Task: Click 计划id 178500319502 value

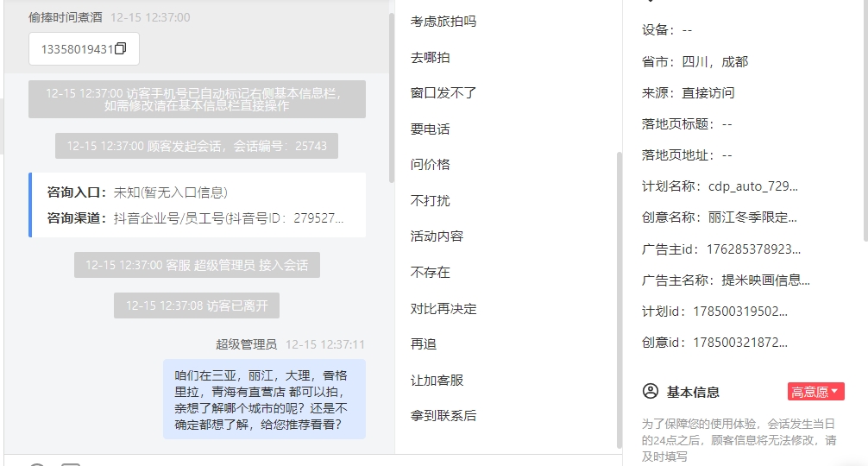Action: 740,311
